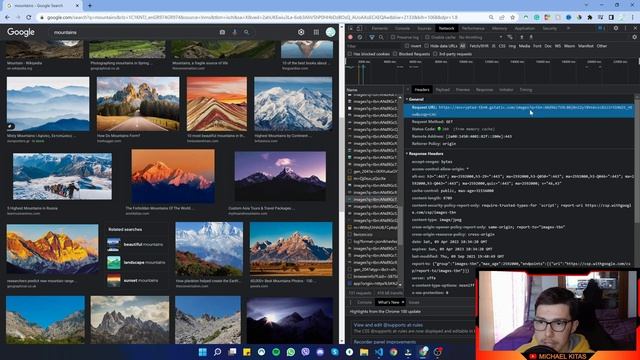Click the mountains search input field
This screenshot has height=360, width=640.
pyautogui.click(x=135, y=32)
